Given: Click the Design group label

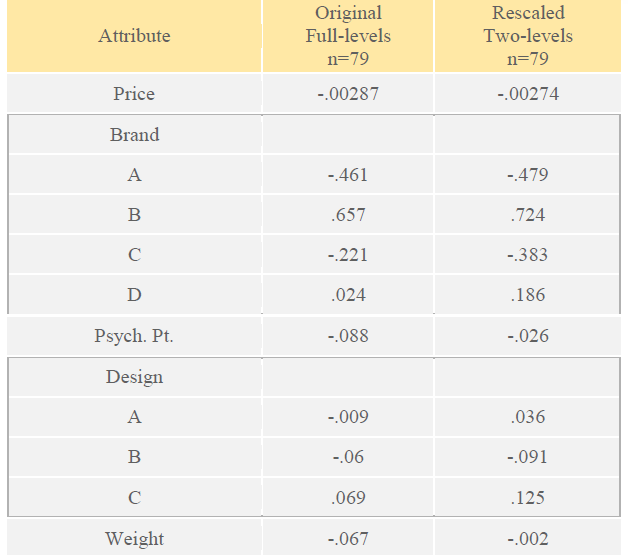Looking at the screenshot, I should [134, 377].
